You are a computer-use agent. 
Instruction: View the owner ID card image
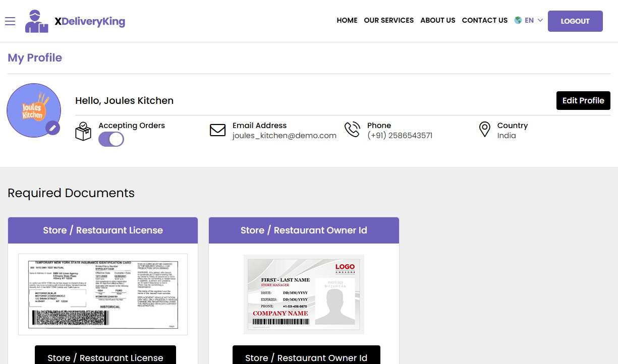[x=303, y=294]
